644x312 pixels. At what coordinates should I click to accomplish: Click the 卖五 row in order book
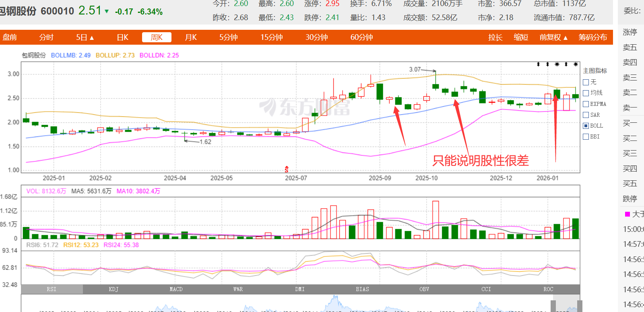(x=631, y=48)
